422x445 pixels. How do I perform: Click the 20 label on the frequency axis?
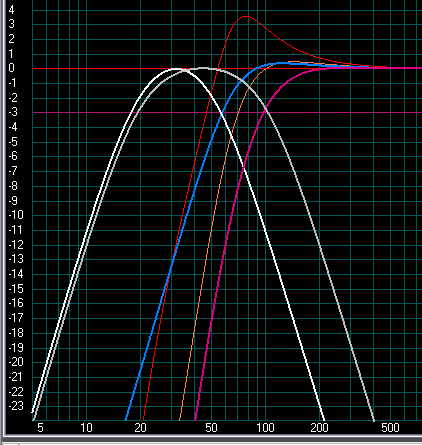[140, 428]
